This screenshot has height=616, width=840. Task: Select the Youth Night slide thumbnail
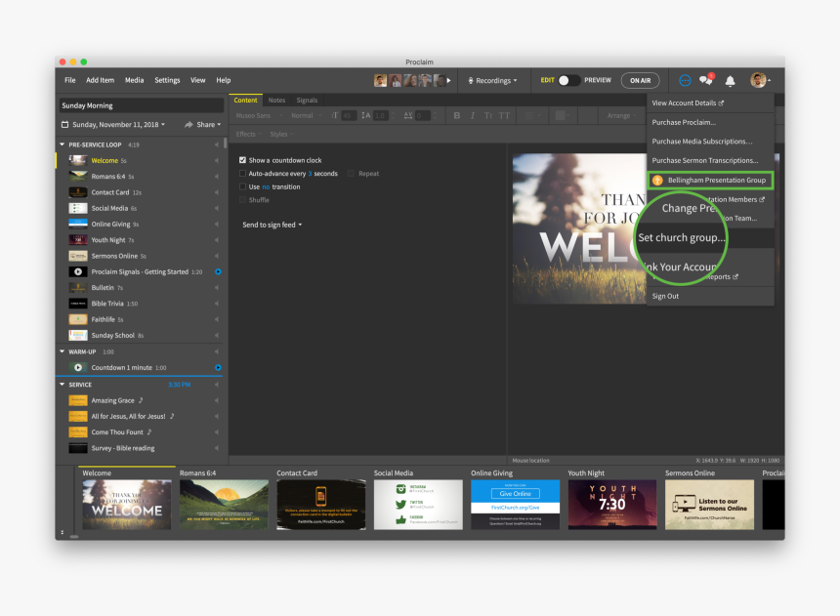tap(612, 505)
